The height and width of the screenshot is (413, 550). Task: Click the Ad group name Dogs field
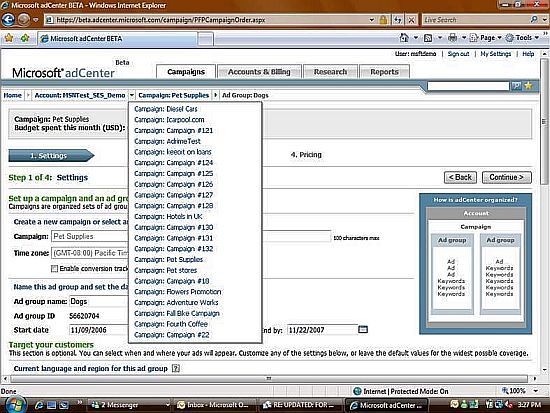[99, 301]
